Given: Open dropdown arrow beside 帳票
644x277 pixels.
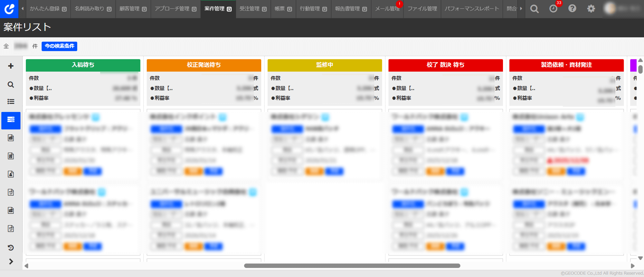Looking at the screenshot, I should coord(289,9).
